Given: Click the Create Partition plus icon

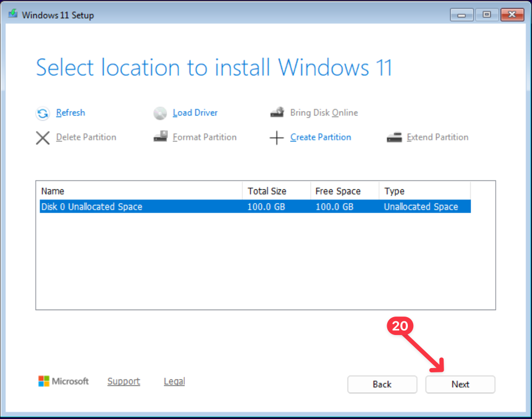Looking at the screenshot, I should click(x=277, y=138).
